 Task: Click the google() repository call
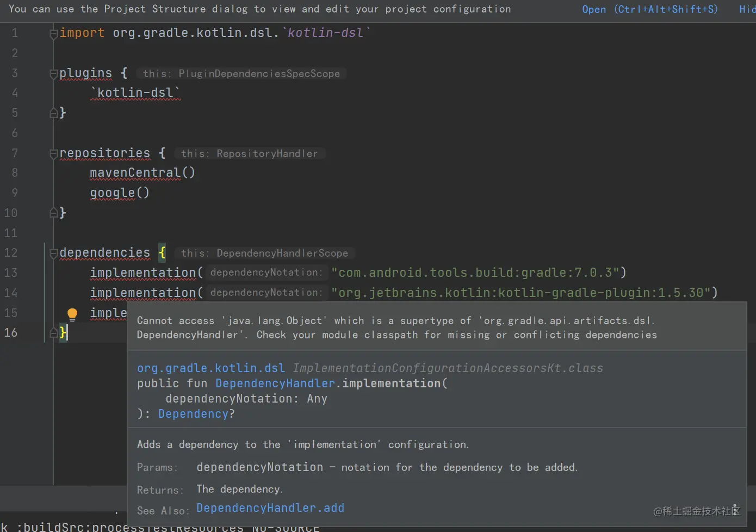[120, 193]
